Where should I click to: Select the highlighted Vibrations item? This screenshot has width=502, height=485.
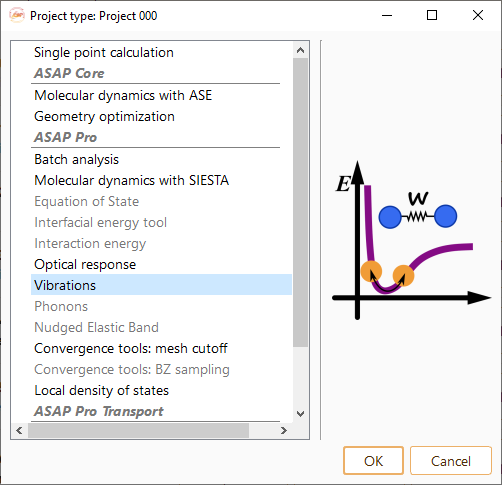point(161,285)
